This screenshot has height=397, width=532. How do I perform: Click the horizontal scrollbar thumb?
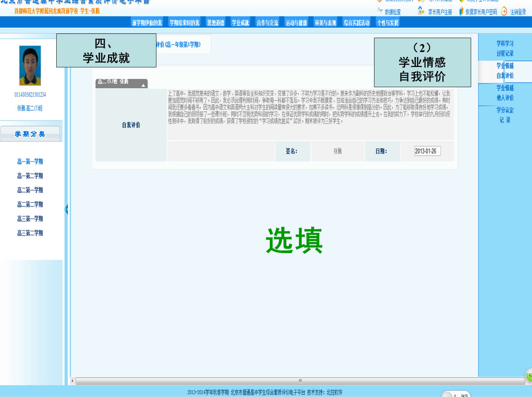(x=300, y=381)
